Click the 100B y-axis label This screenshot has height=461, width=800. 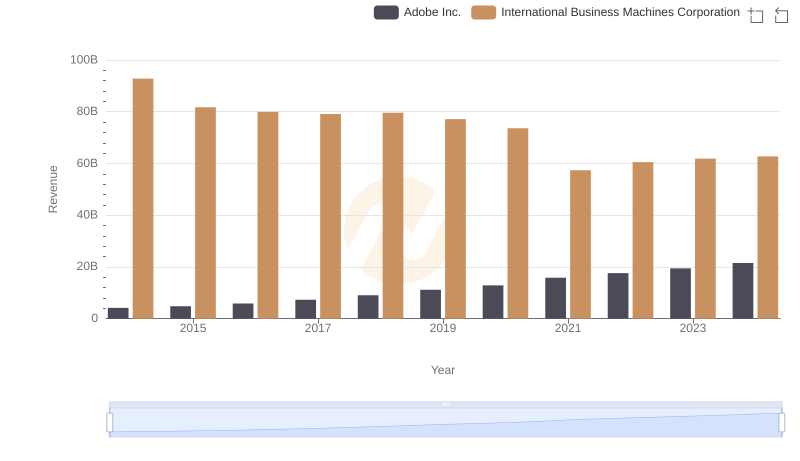coord(84,60)
